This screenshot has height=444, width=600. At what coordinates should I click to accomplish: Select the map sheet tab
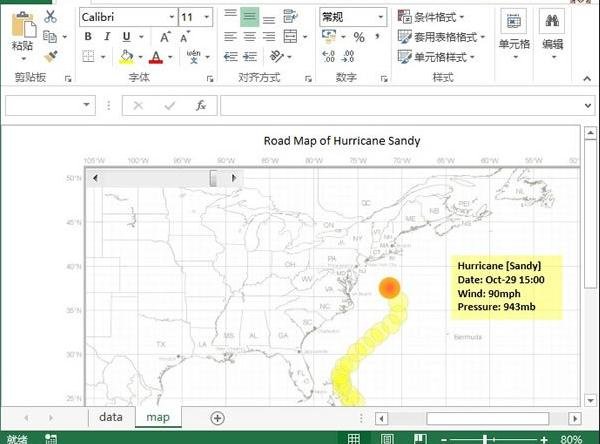pyautogui.click(x=158, y=417)
